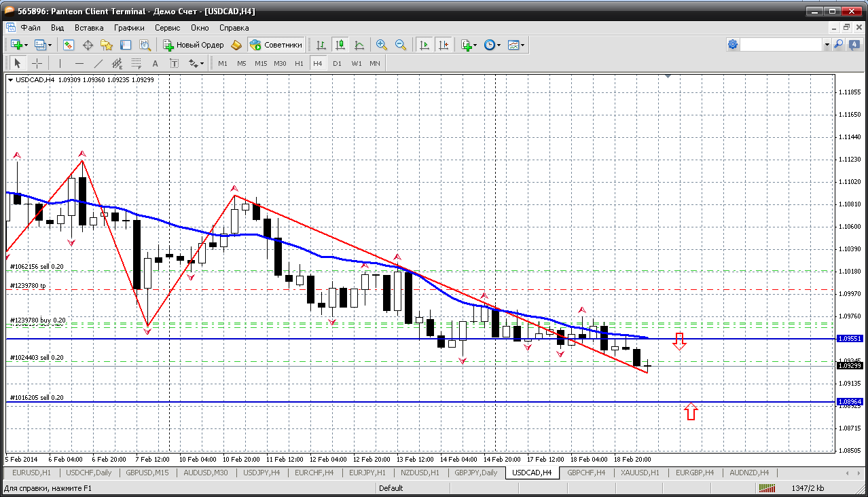This screenshot has height=497, width=868.
Task: Open the Сервис menu
Action: point(167,28)
